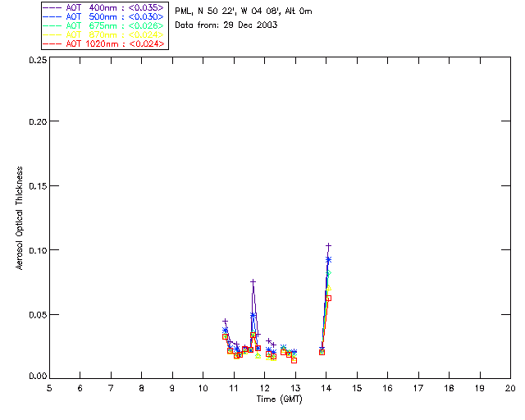The image size is (525, 420).
Task: Click the x-axis tick label 10
Action: pyautogui.click(x=203, y=388)
